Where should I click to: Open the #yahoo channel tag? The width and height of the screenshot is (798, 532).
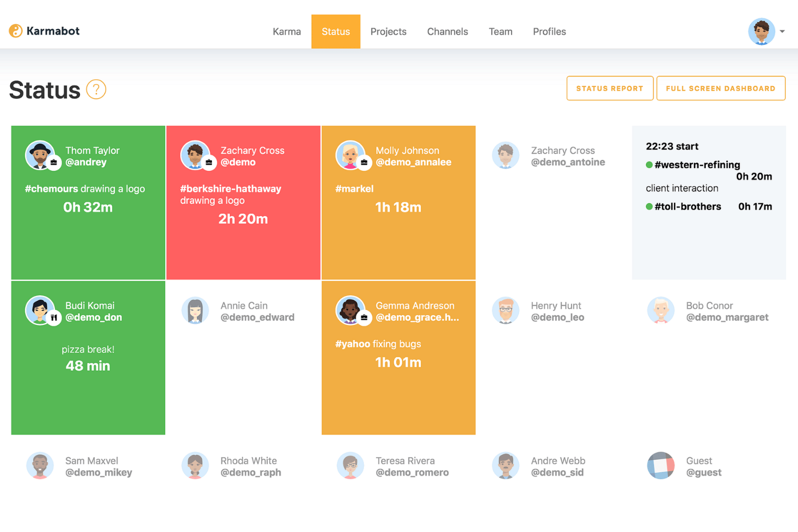point(353,344)
